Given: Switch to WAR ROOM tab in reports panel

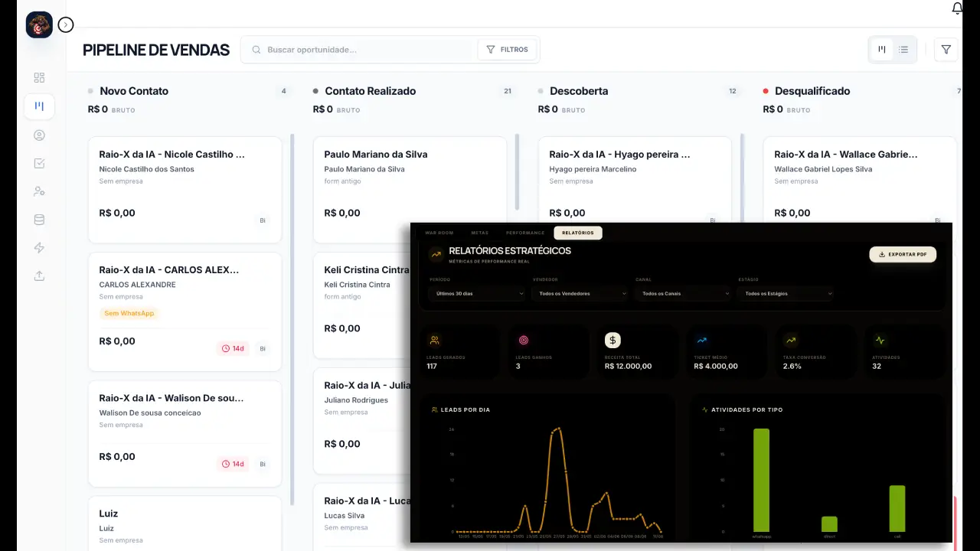Looking at the screenshot, I should click(x=439, y=233).
